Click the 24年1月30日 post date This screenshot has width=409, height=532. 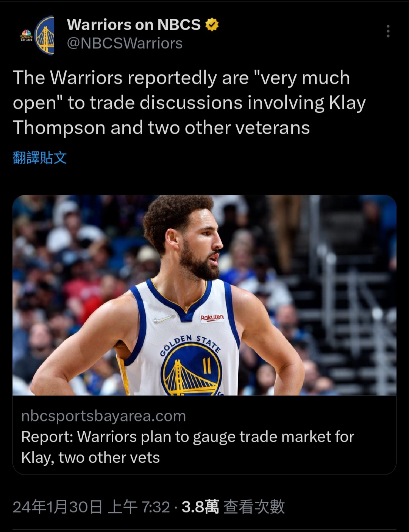point(58,507)
